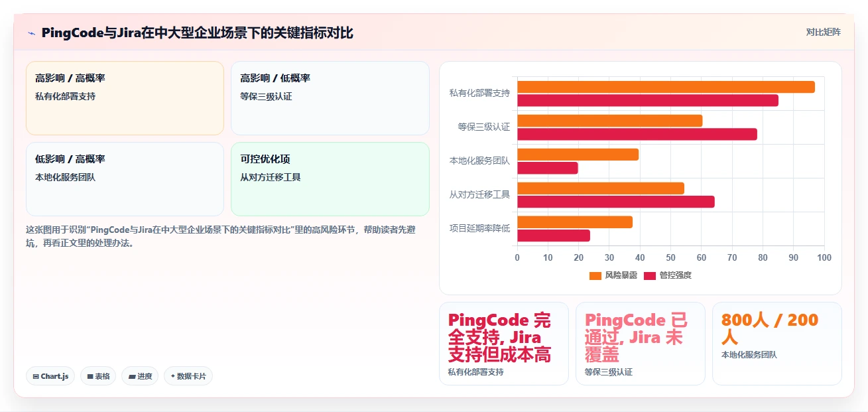Open the PingCode 已通过 data card

coord(641,344)
